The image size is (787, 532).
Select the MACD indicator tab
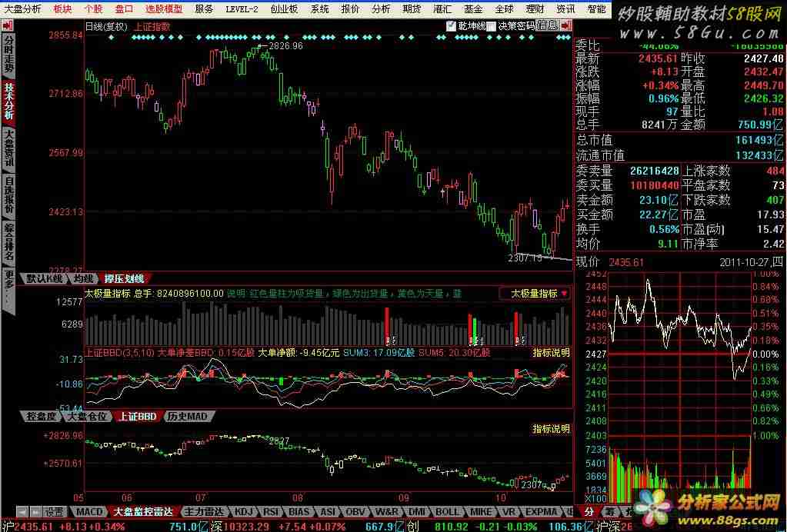click(x=89, y=512)
